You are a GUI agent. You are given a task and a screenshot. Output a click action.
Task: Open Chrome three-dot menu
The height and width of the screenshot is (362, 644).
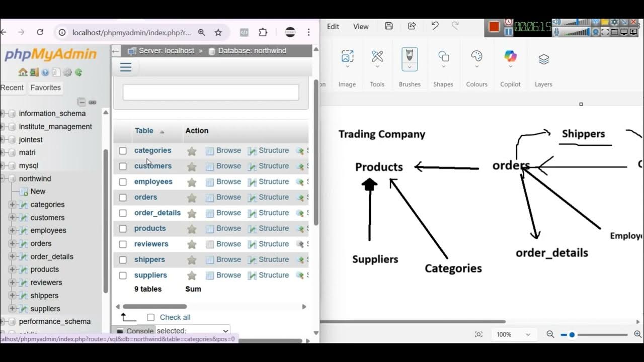308,32
